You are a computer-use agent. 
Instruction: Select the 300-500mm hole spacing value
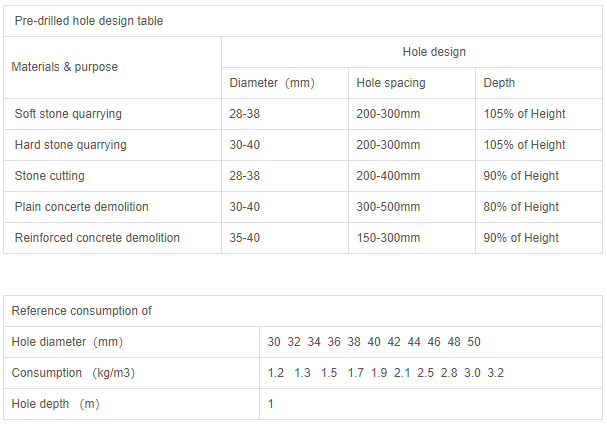(388, 207)
